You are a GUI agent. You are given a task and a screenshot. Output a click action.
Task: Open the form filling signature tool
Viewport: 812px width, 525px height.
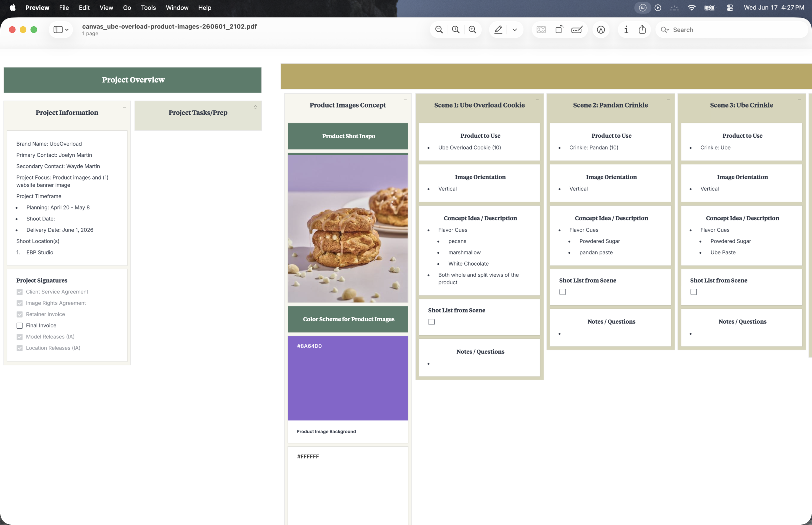(x=577, y=30)
